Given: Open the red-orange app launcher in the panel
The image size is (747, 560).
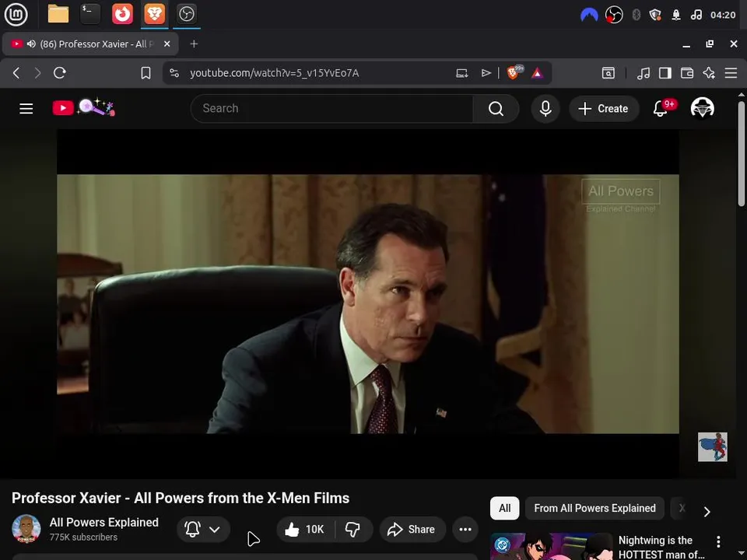Looking at the screenshot, I should click(122, 14).
